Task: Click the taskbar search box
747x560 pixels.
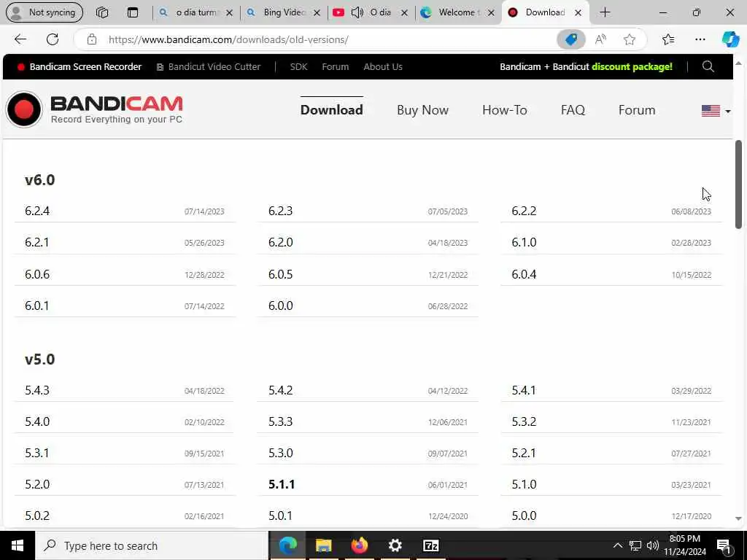Action: pyautogui.click(x=152, y=545)
